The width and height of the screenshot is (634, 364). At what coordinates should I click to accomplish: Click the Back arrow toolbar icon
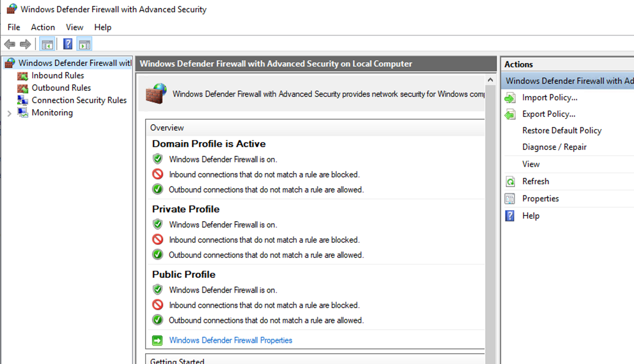10,44
